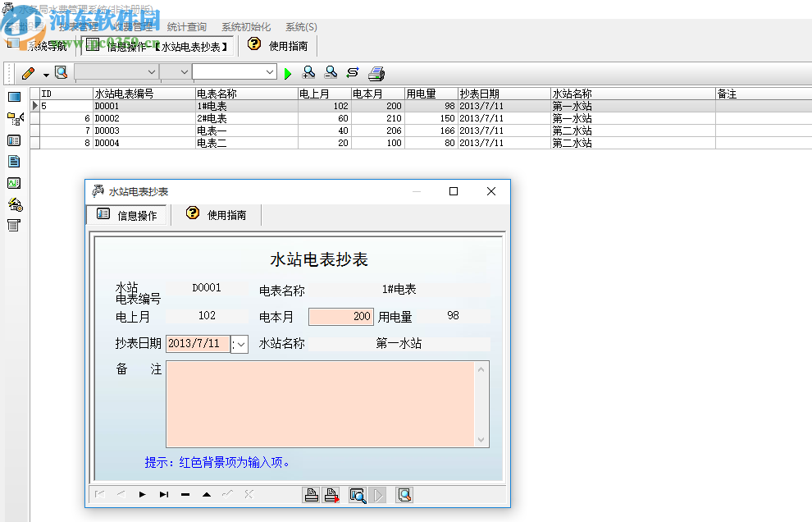Viewport: 812px width, 522px height.
Task: Click inside the 备注 notes text area
Action: coord(320,404)
